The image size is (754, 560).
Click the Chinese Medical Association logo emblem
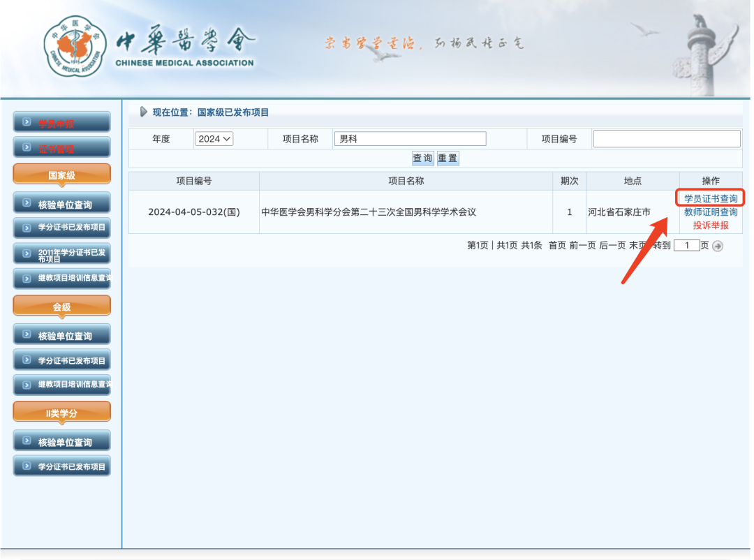click(75, 46)
